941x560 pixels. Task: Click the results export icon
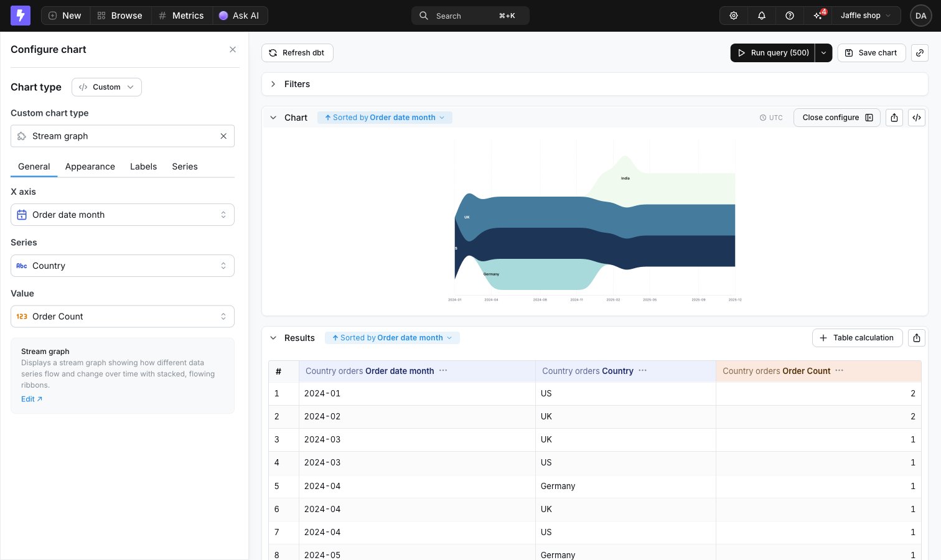point(917,338)
